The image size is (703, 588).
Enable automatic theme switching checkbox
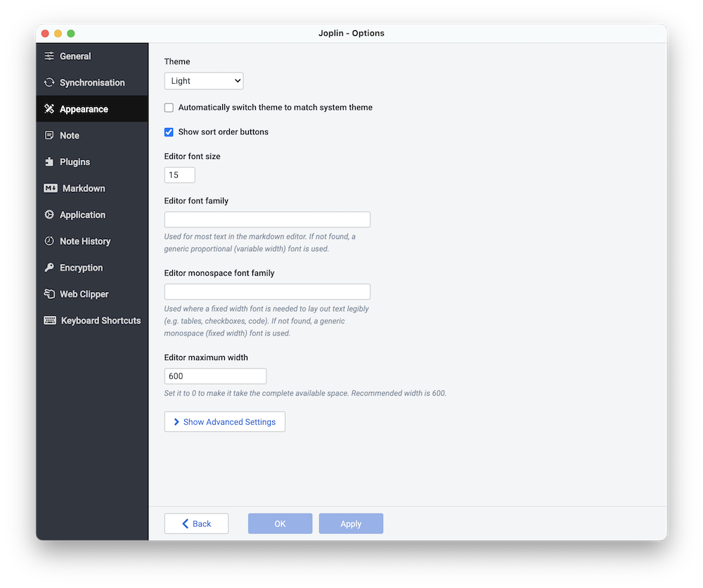[x=169, y=107]
